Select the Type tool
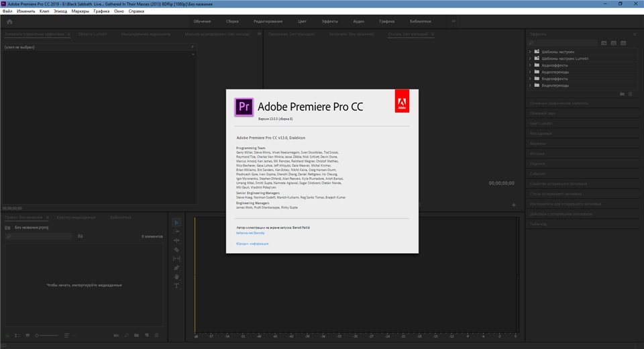This screenshot has width=644, height=349. pyautogui.click(x=176, y=286)
